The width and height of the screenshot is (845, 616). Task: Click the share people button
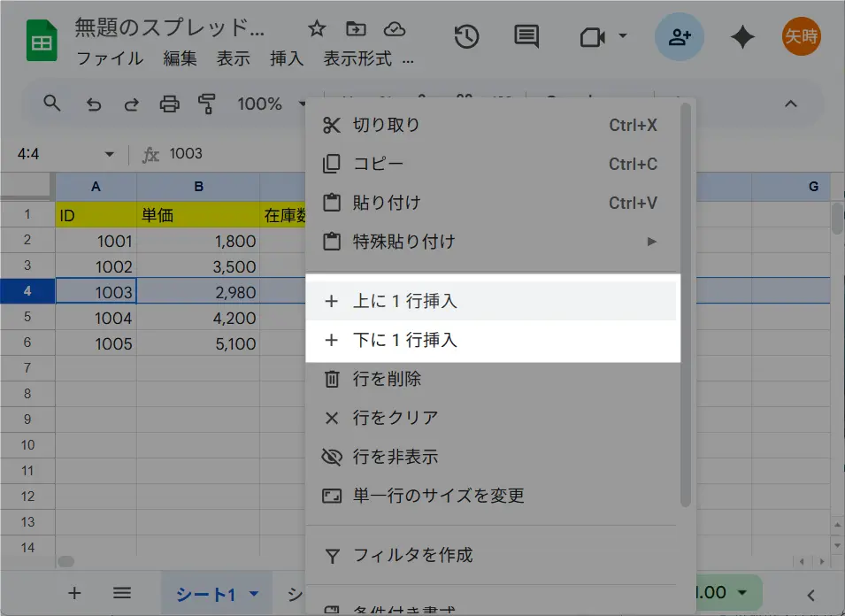[680, 36]
